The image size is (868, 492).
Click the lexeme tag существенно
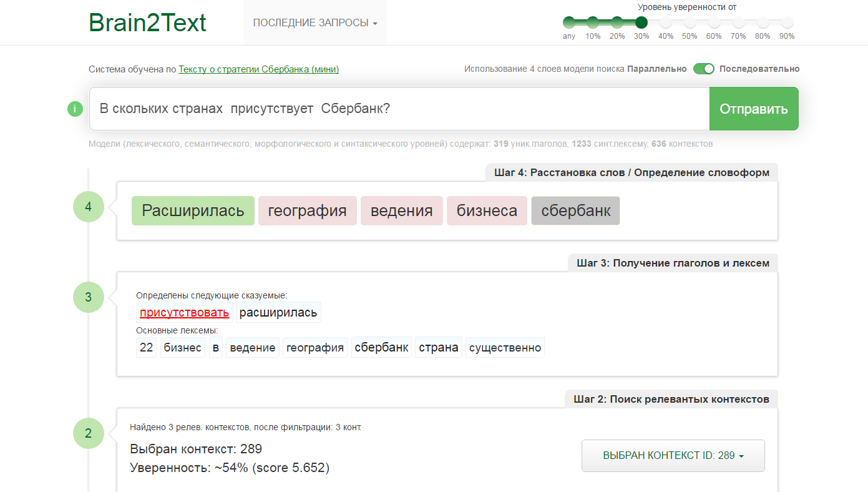pyautogui.click(x=505, y=348)
